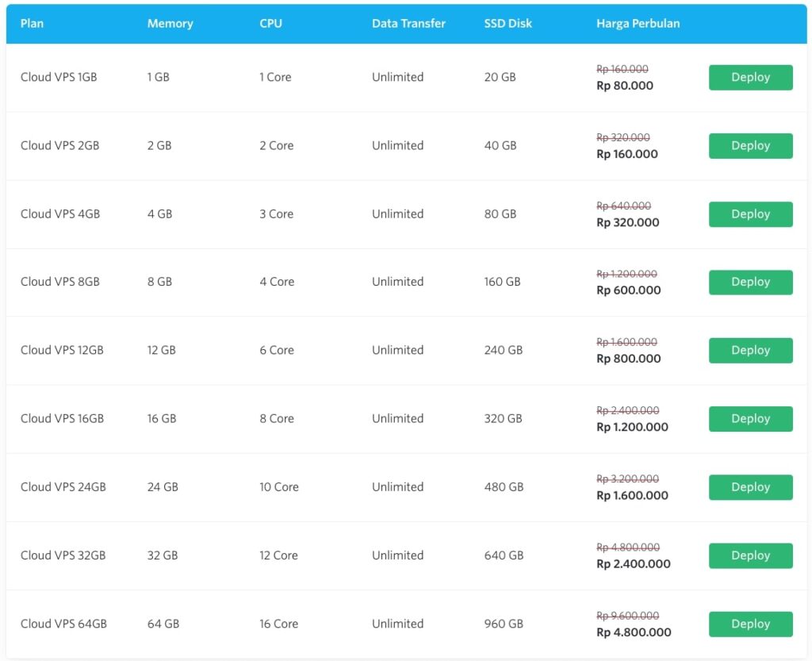This screenshot has width=812, height=661.
Task: Choose Deploy for Cloud VPS 16GB
Action: [750, 419]
